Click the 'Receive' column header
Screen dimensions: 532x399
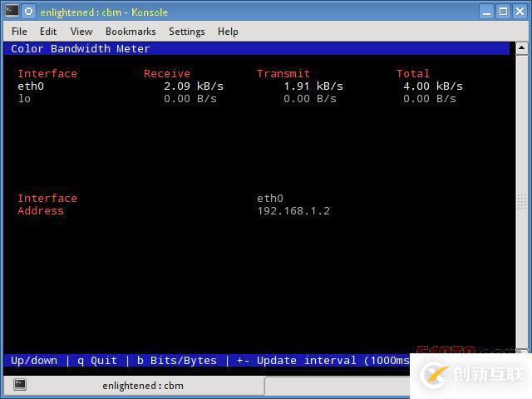(x=166, y=74)
